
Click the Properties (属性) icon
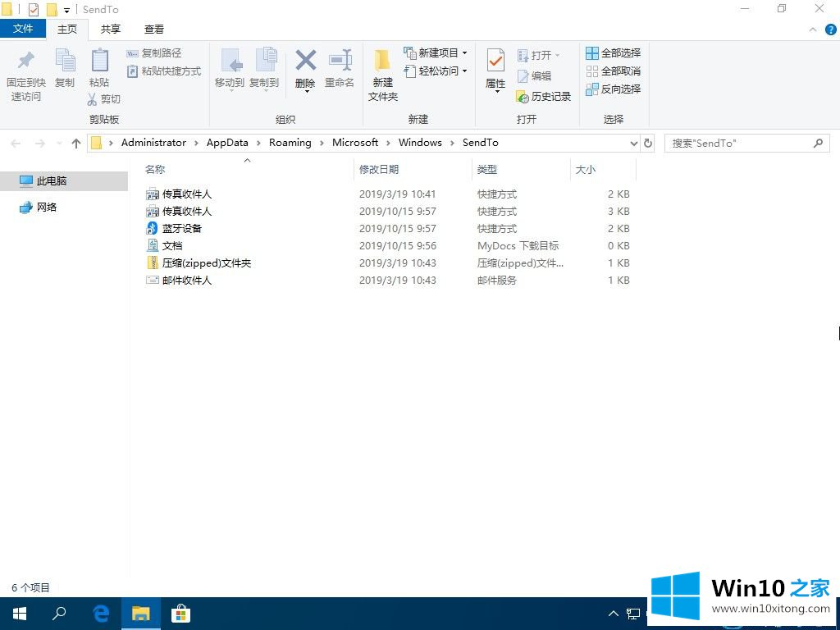(x=495, y=61)
